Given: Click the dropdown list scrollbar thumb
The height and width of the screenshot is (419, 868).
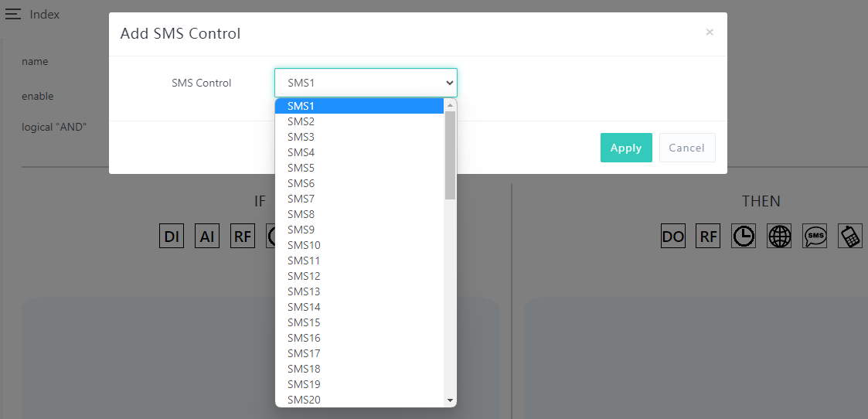Looking at the screenshot, I should pyautogui.click(x=450, y=155).
